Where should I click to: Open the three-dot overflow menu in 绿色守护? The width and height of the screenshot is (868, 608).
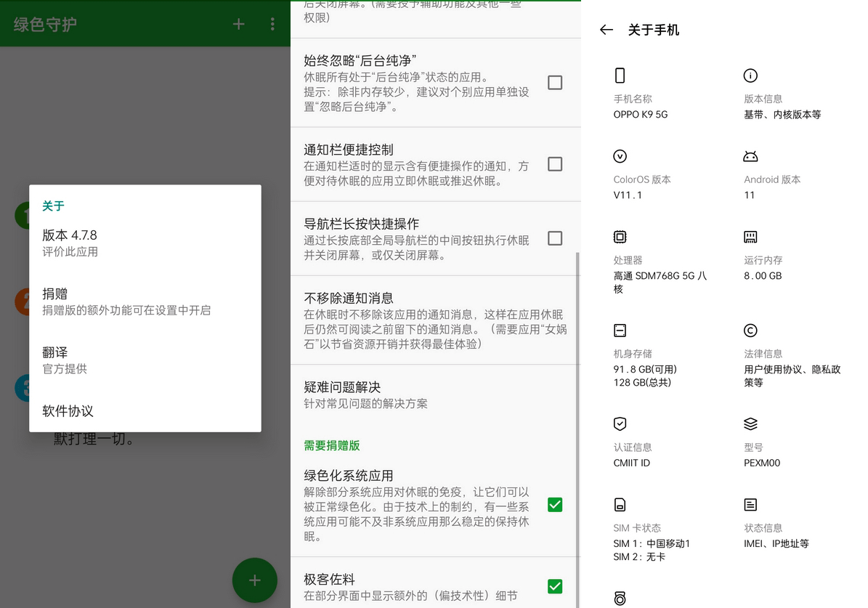(272, 24)
